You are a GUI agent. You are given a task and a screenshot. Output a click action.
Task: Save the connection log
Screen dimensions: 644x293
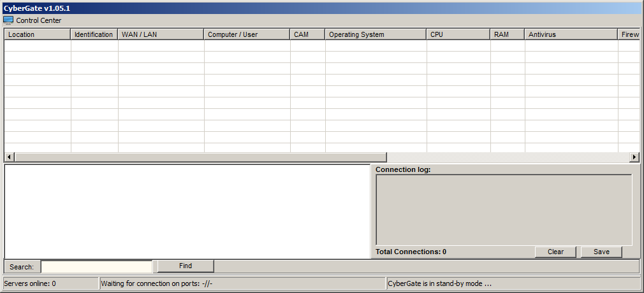click(x=601, y=252)
